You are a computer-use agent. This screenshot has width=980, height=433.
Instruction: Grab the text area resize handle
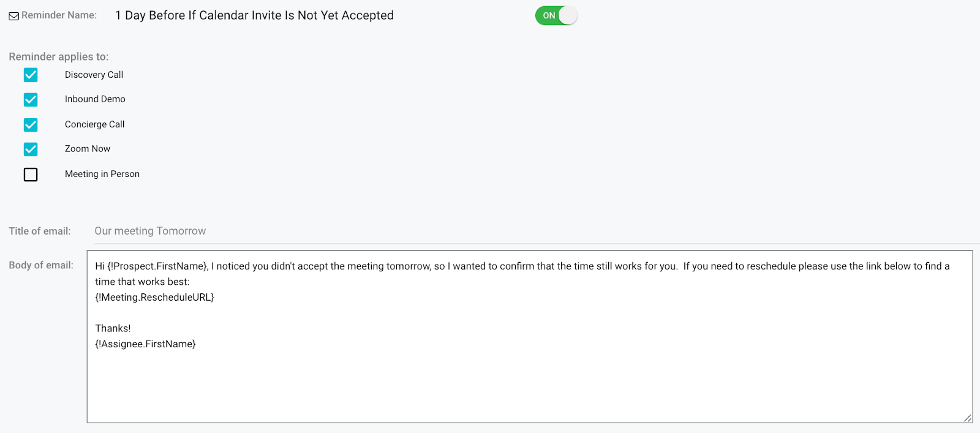pos(967,418)
